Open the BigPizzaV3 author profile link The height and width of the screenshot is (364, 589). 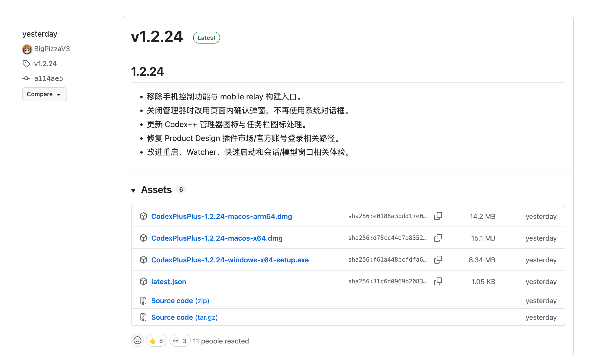tap(52, 49)
